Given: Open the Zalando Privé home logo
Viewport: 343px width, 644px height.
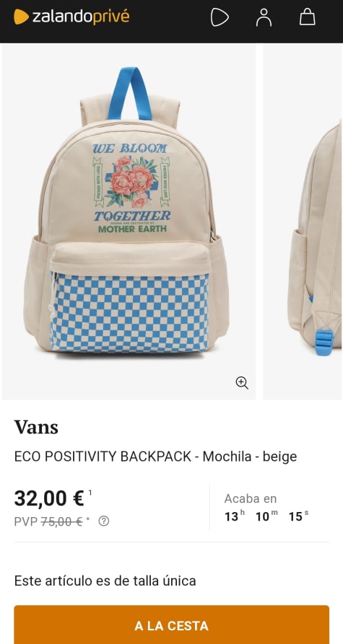Looking at the screenshot, I should coord(71,17).
